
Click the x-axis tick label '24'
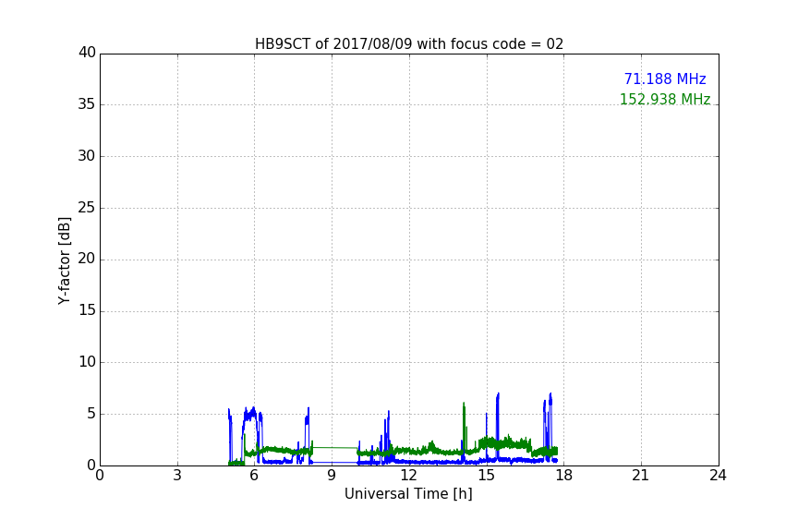(718, 476)
